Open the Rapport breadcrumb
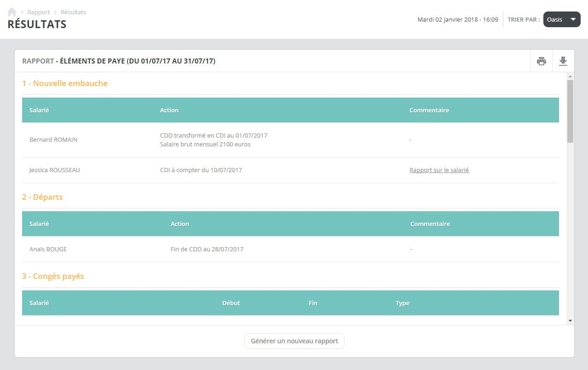This screenshot has height=370, width=588. click(x=39, y=12)
